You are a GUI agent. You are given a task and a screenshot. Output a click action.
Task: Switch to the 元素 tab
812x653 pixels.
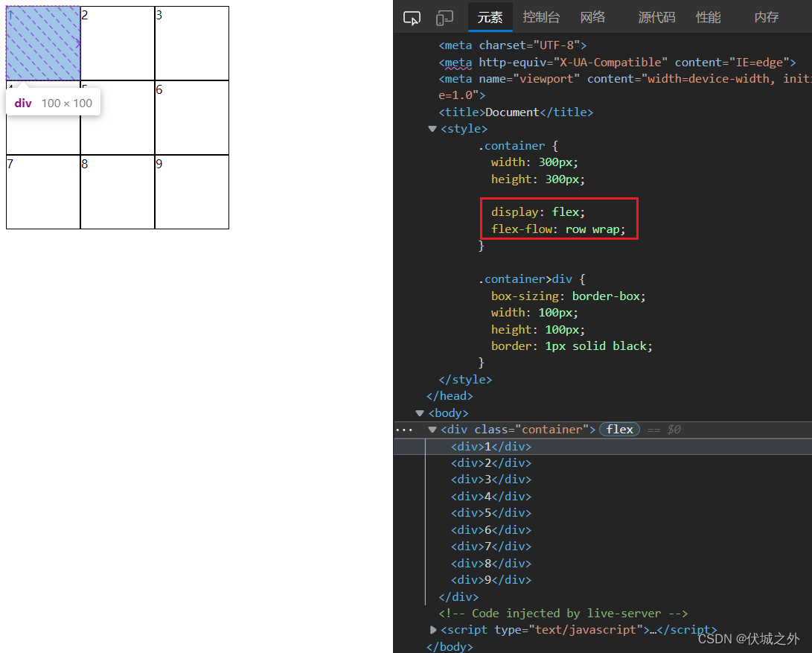coord(490,18)
